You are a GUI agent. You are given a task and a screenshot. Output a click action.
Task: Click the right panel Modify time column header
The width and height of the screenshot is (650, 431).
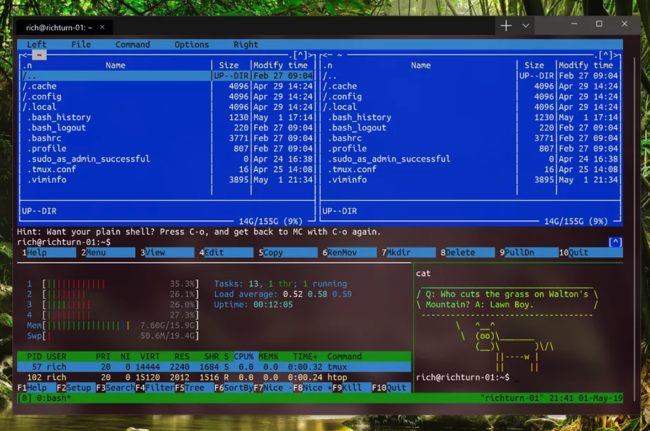(586, 65)
